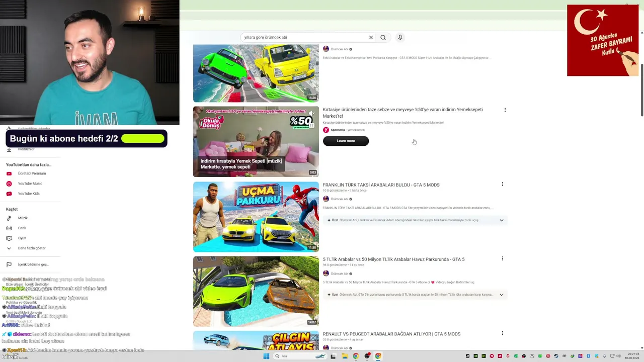
Task: Open options for the Yemeksepeti ad
Action: coord(505,110)
